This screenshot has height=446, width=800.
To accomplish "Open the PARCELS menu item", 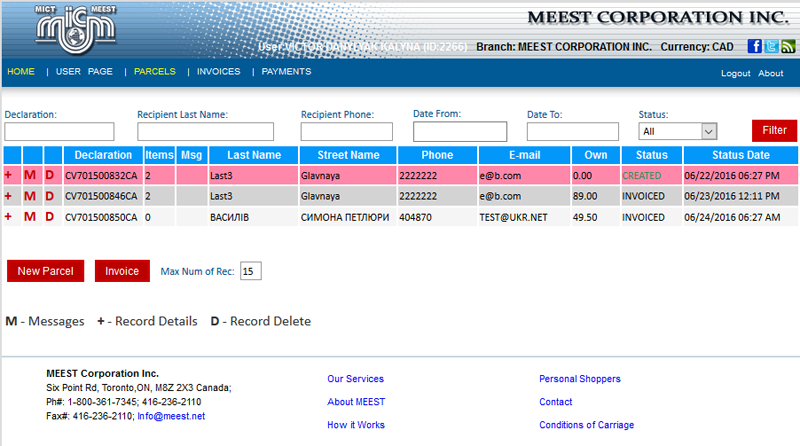I will pyautogui.click(x=155, y=71).
